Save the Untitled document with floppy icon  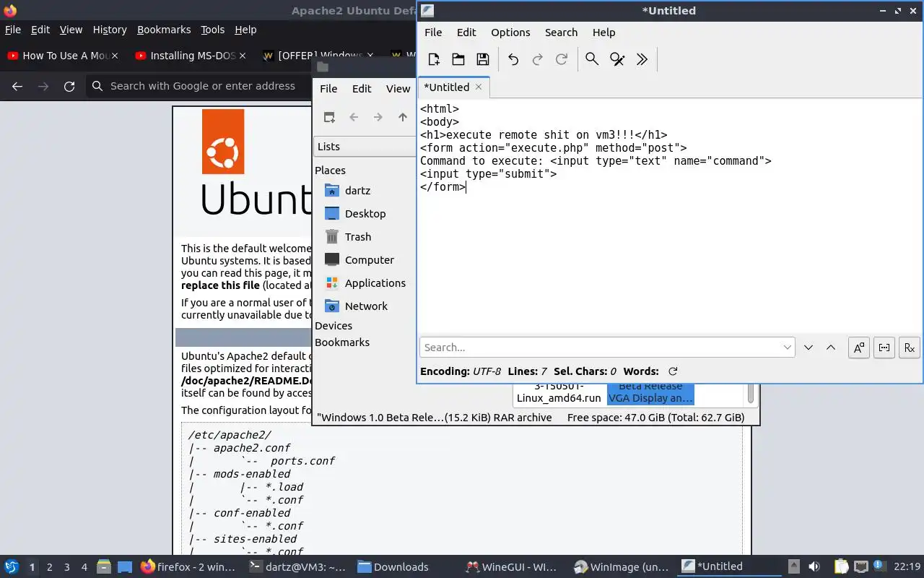[x=483, y=59]
